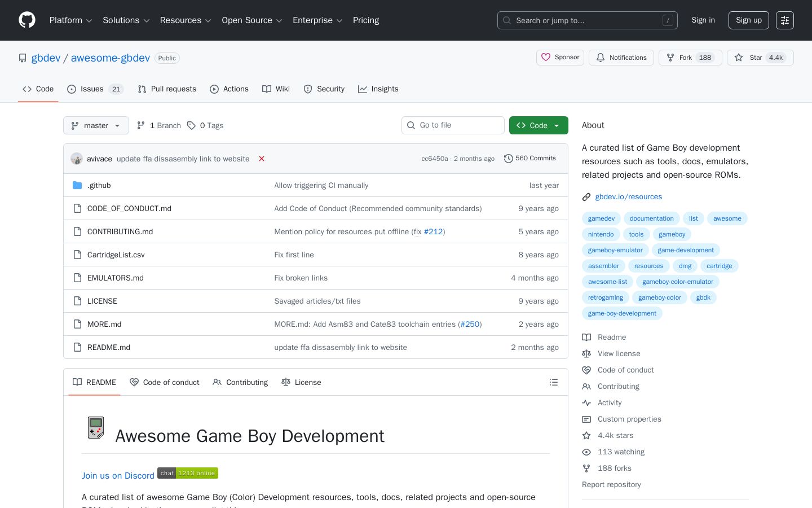
Task: Open Code of conduct sidebar link
Action: point(618,370)
